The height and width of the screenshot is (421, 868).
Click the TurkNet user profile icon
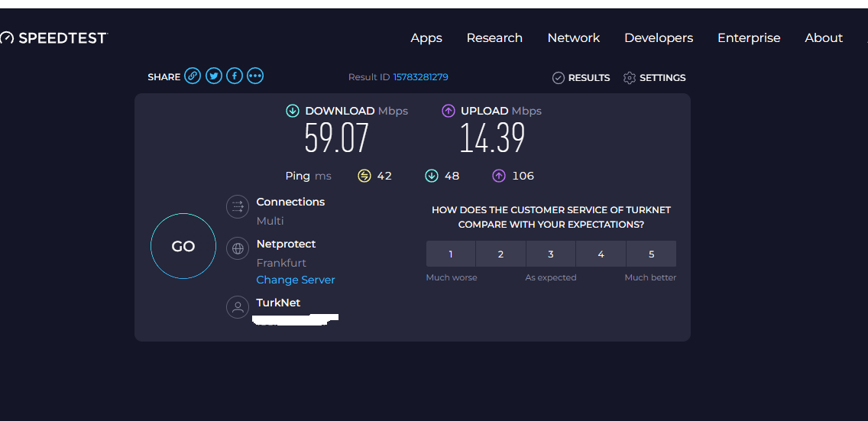[x=238, y=307]
